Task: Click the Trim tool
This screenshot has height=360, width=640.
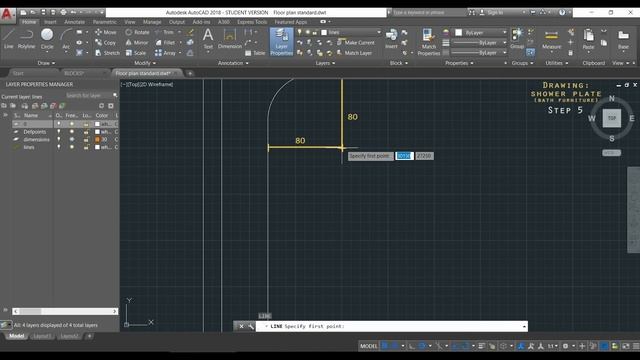Action: point(164,32)
